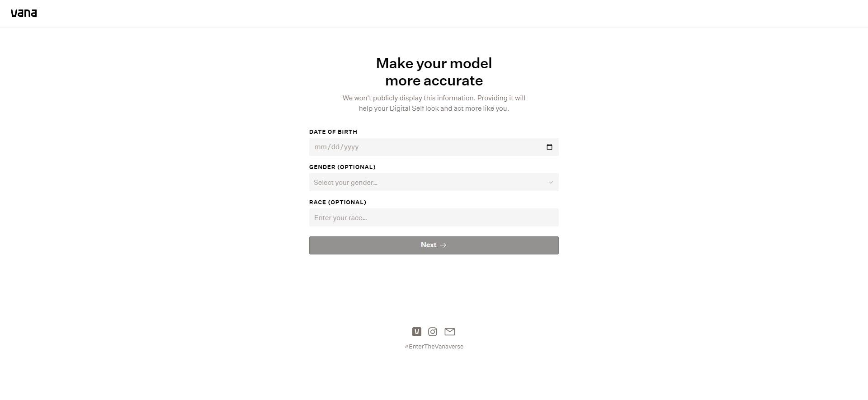Select the Instagram camera icon in the footer
This screenshot has height=400, width=868.
pyautogui.click(x=433, y=331)
